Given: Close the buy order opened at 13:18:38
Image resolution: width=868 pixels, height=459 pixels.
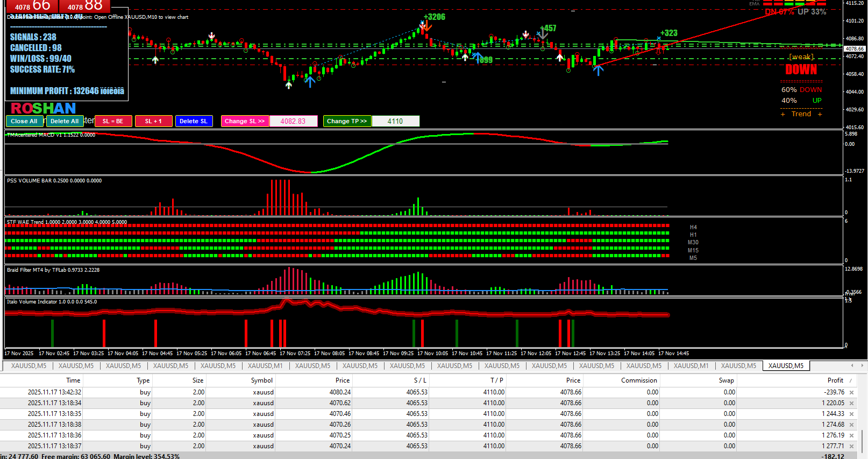Looking at the screenshot, I should (851, 425).
